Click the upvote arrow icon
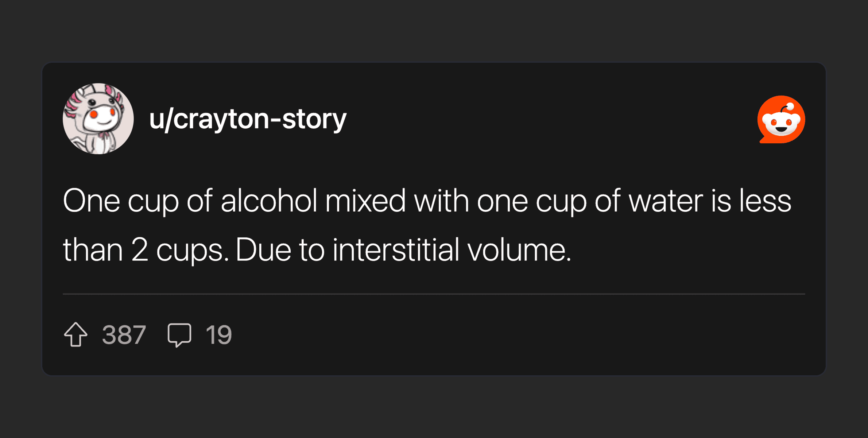 pos(76,334)
